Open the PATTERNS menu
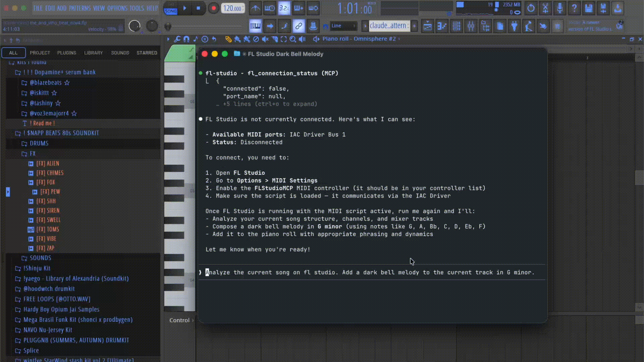Viewport: 644px width, 362px height. (80, 8)
